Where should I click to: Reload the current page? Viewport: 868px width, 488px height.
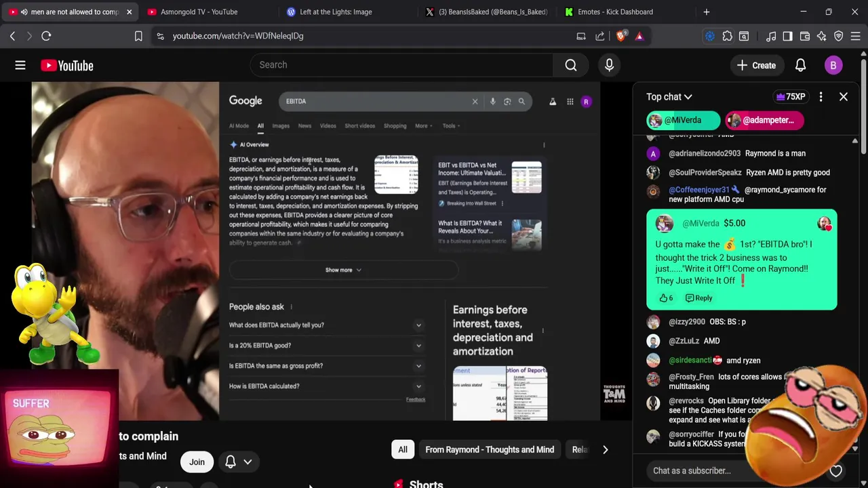pyautogui.click(x=46, y=36)
